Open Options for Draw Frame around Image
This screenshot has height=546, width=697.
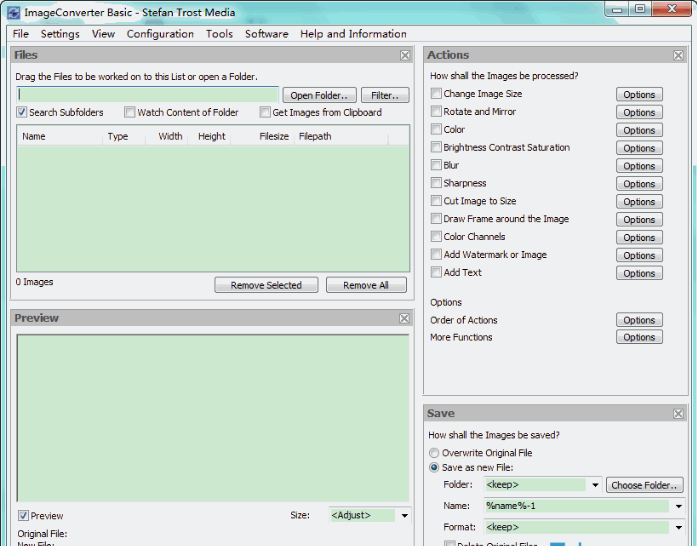pyautogui.click(x=639, y=220)
